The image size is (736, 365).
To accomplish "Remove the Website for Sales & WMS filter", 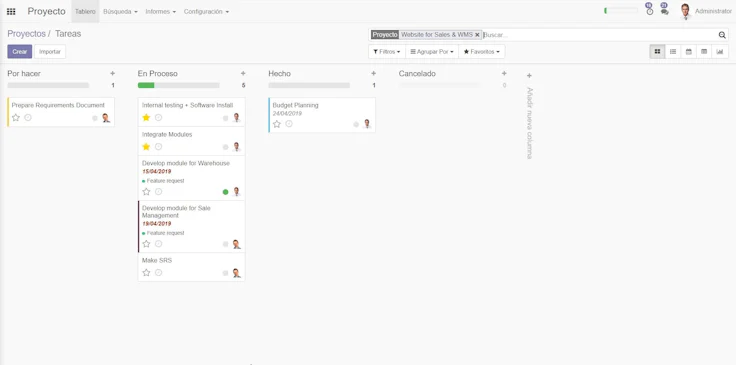I will (477, 35).
